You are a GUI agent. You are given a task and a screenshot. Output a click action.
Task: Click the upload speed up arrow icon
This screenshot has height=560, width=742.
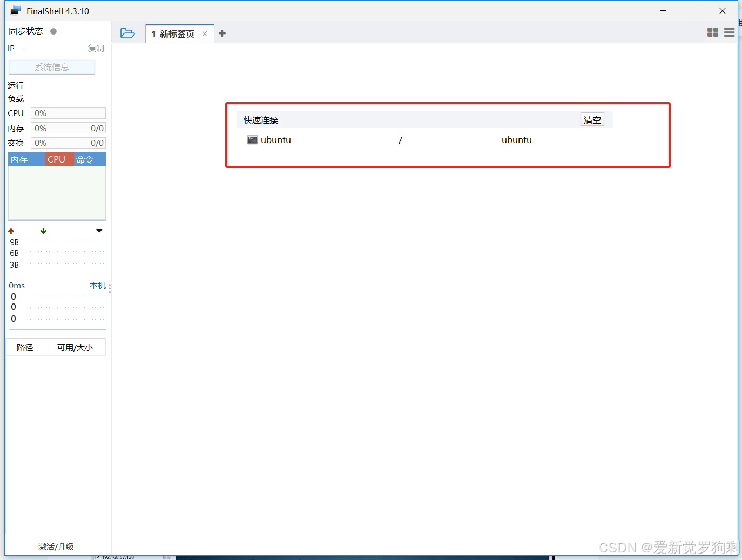(x=11, y=231)
